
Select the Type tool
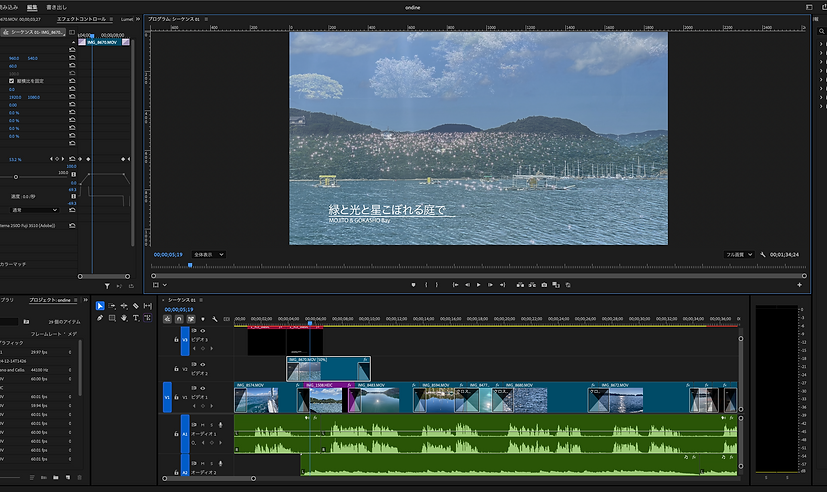click(x=136, y=318)
